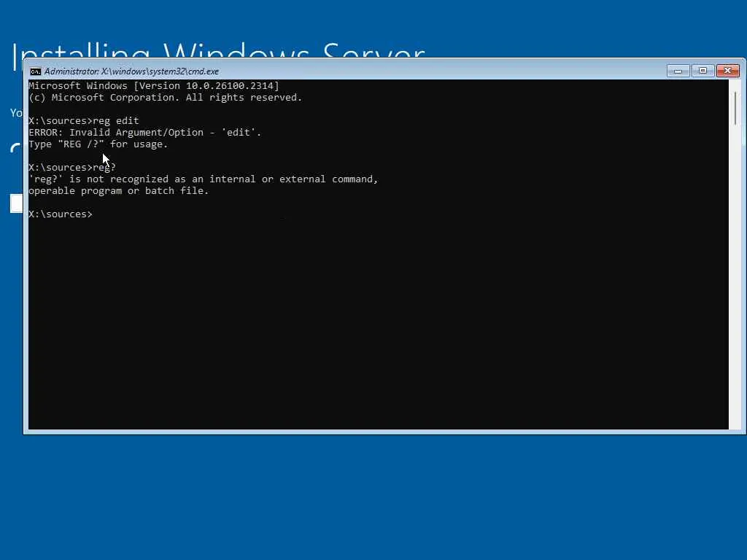The height and width of the screenshot is (560, 747).
Task: Click the last empty 'X:\sources>' prompt
Action: 61,214
